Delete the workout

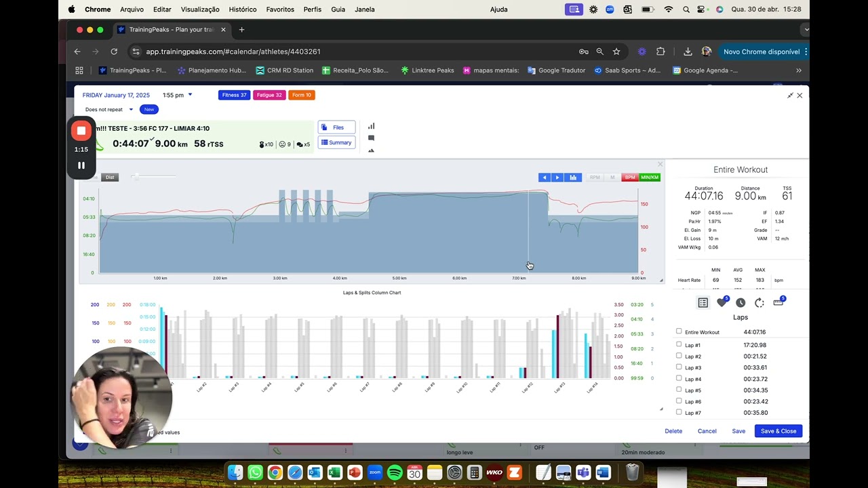(673, 431)
